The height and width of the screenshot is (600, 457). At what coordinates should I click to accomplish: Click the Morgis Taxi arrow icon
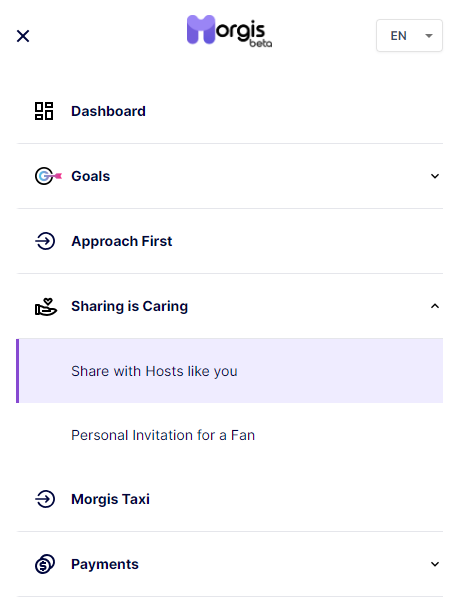click(x=45, y=499)
